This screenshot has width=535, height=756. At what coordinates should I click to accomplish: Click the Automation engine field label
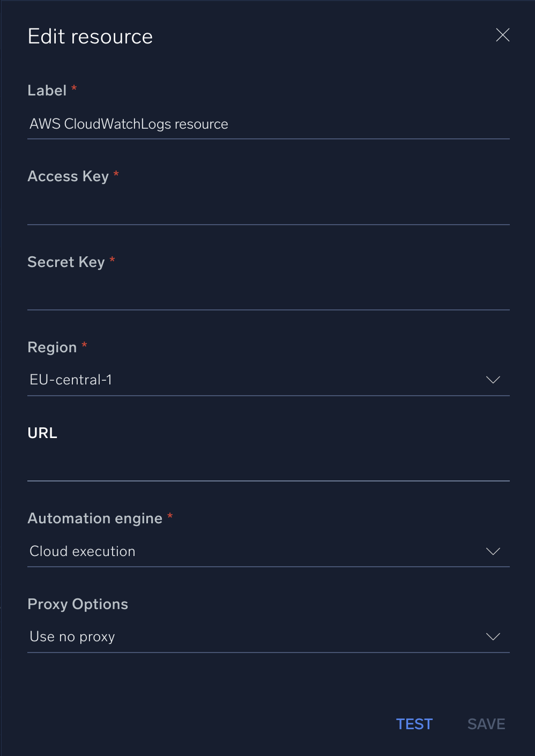(95, 518)
